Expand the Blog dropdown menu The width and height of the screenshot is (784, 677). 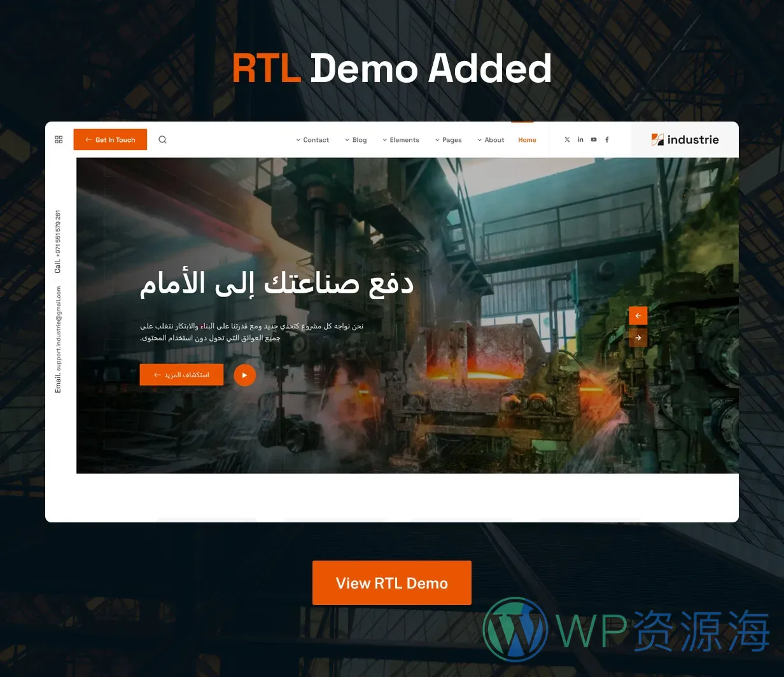click(356, 140)
